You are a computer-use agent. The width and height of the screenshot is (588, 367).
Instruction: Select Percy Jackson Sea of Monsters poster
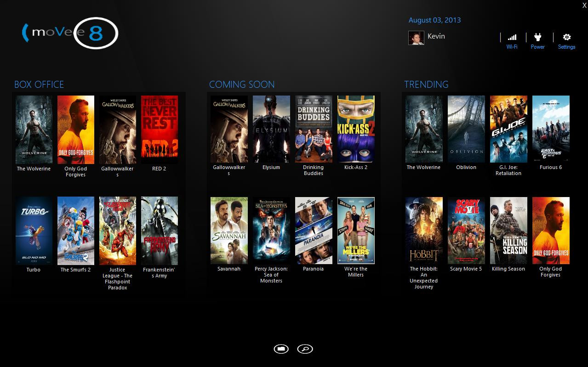click(271, 231)
